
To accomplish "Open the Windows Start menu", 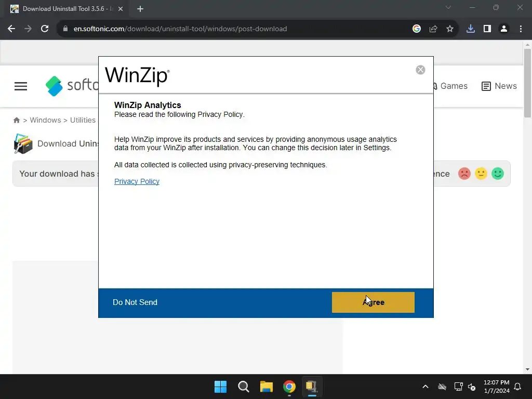I will [220, 387].
